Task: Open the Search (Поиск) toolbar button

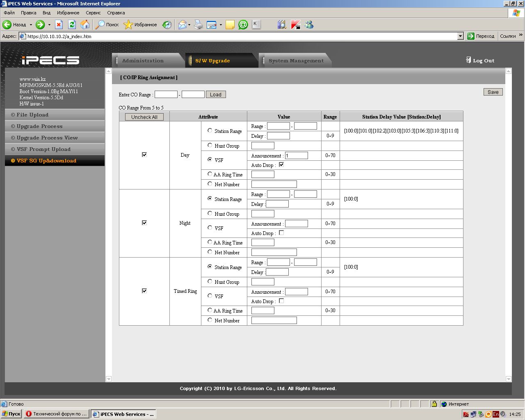Action: (107, 25)
